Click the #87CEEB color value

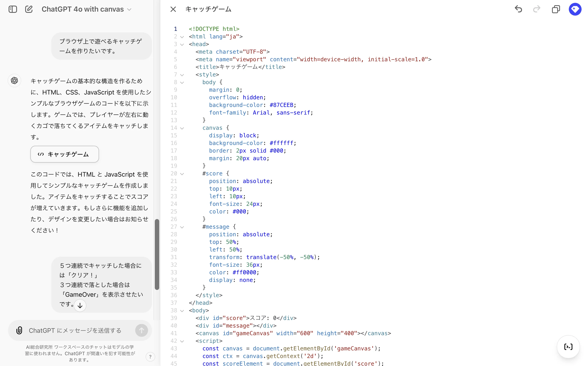pyautogui.click(x=281, y=105)
